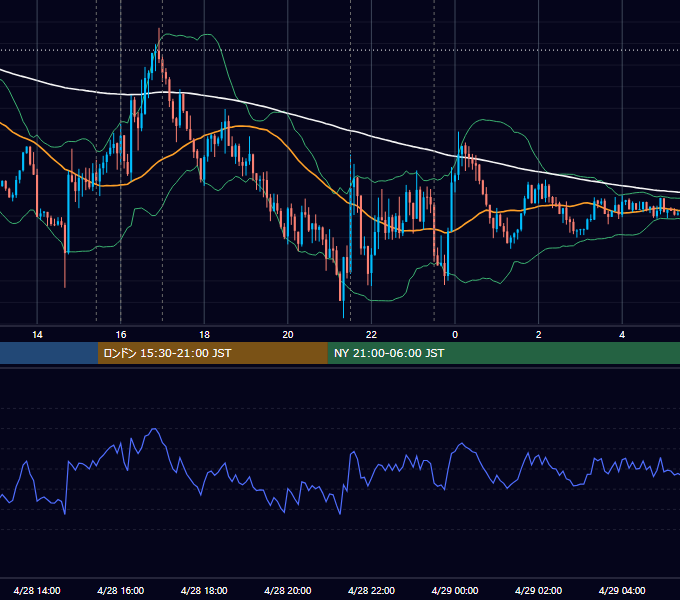The width and height of the screenshot is (680, 600).
Task: Click the 2 hour label on price chart axis
Action: point(539,335)
